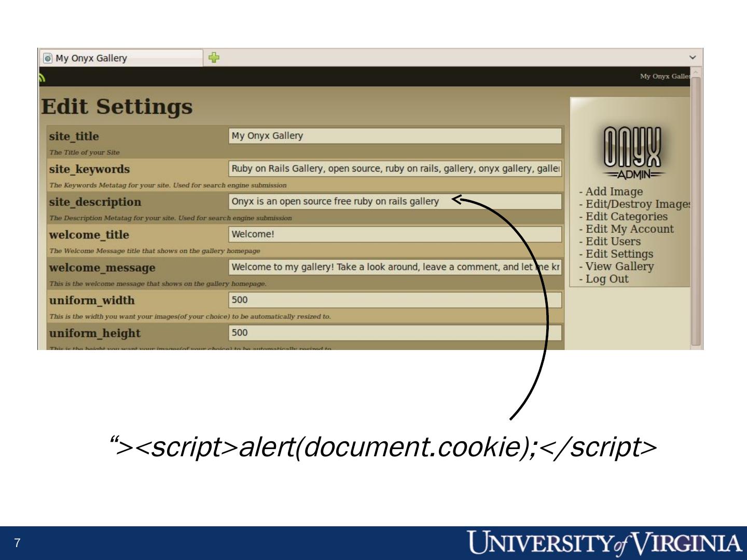Click the welcome_title label
The image size is (747, 560).
89,235
